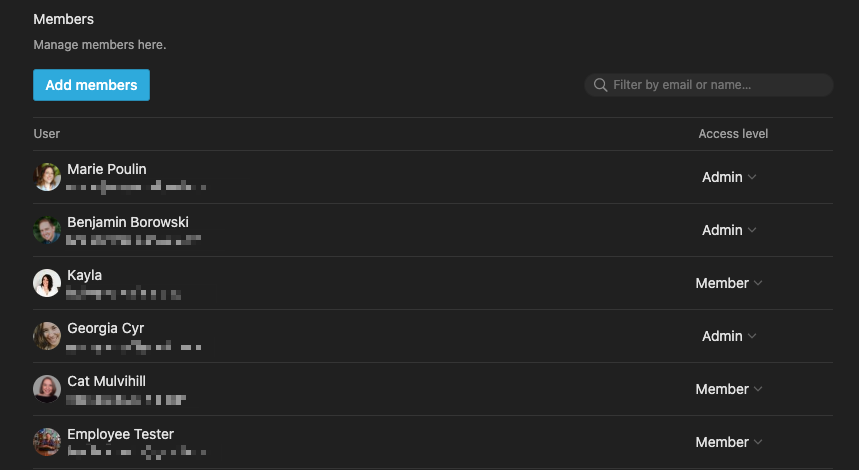This screenshot has height=470, width=859.
Task: Select Employee Tester's name
Action: (x=120, y=434)
